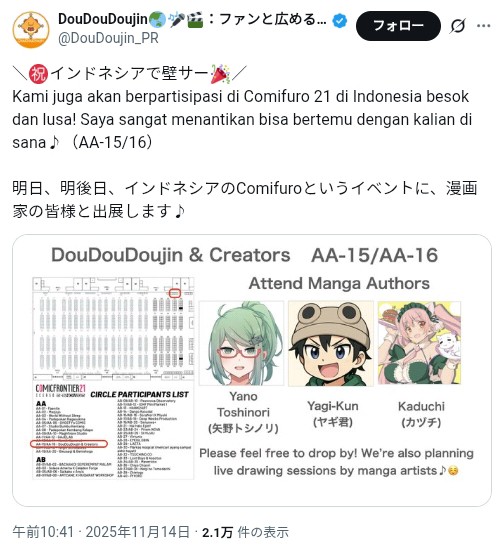Open the @DouDoujin_PR handle link

point(108,38)
